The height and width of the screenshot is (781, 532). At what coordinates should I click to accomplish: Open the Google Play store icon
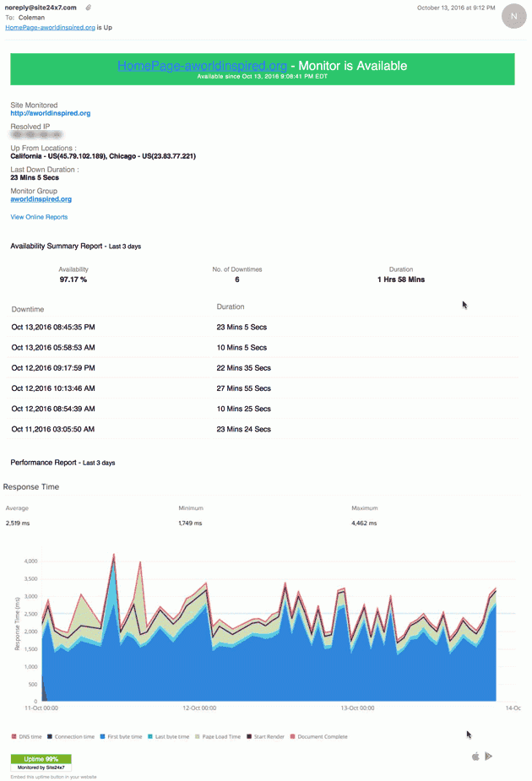(489, 757)
